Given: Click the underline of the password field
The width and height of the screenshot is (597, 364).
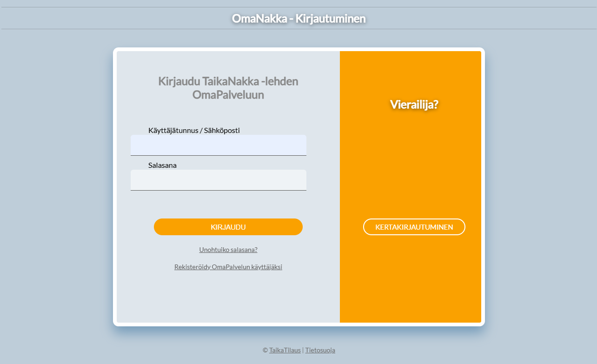Looking at the screenshot, I should 218,190.
